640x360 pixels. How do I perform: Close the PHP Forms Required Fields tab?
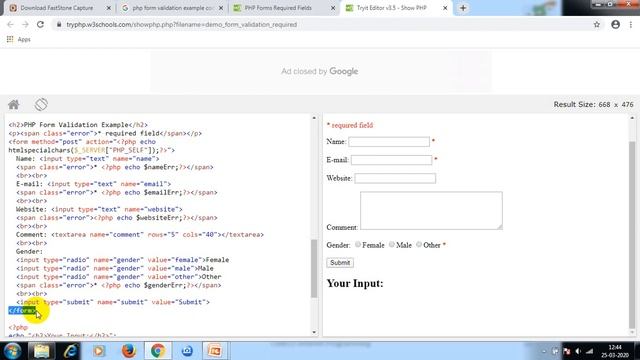333,8
